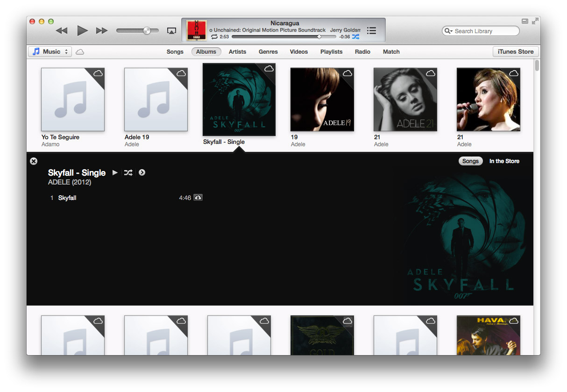
Task: Select the Albums tab
Action: pyautogui.click(x=206, y=52)
